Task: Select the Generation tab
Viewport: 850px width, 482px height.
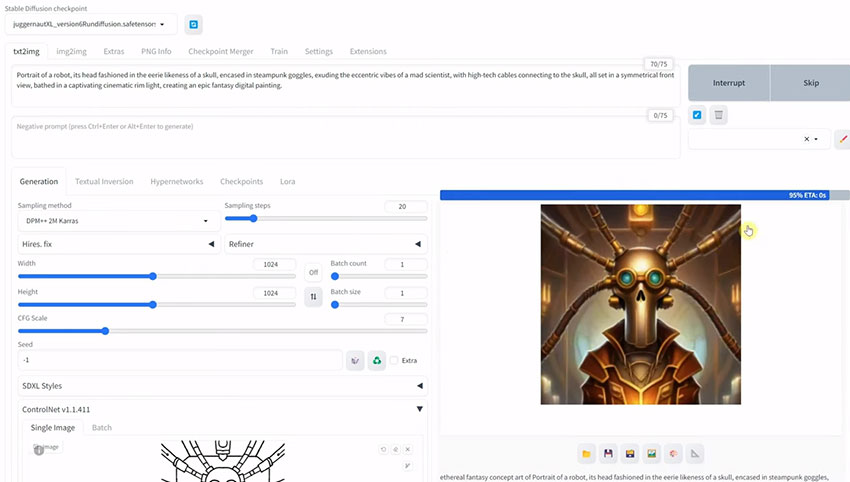Action: [x=39, y=182]
